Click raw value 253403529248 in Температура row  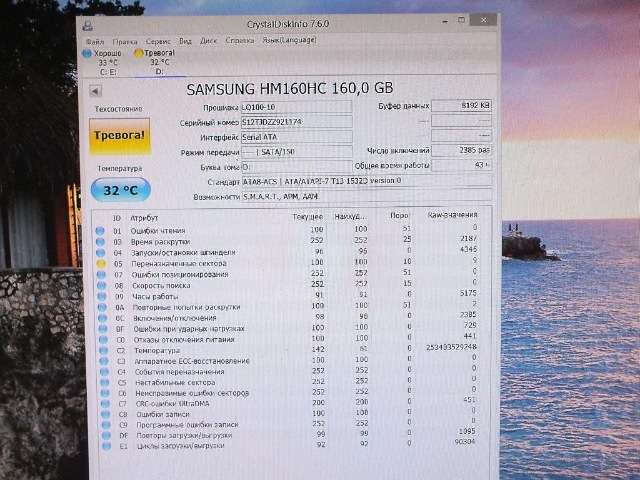point(451,347)
